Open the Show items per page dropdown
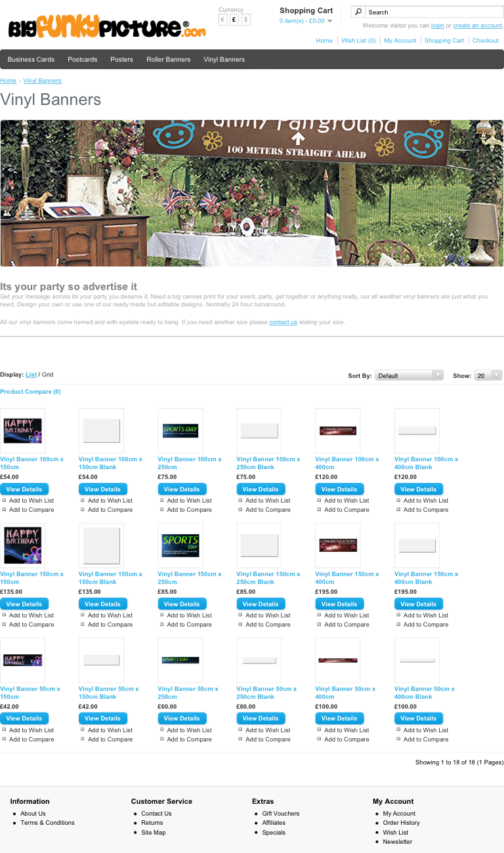This screenshot has height=853, width=504. 488,376
